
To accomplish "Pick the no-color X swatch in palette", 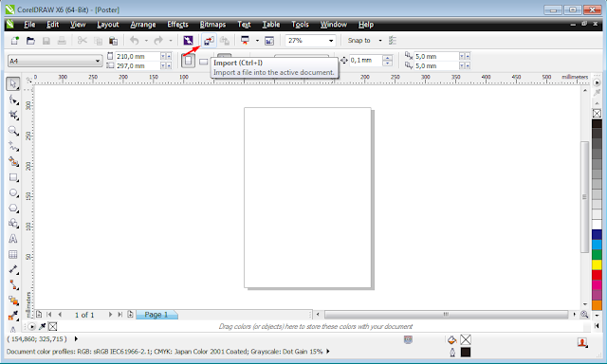I will (597, 114).
